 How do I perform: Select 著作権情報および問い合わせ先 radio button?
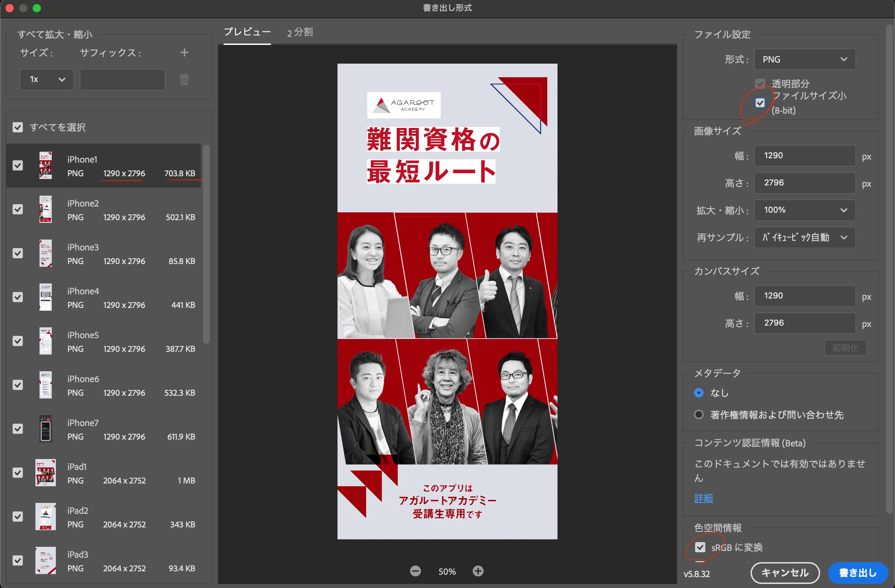[x=699, y=414]
